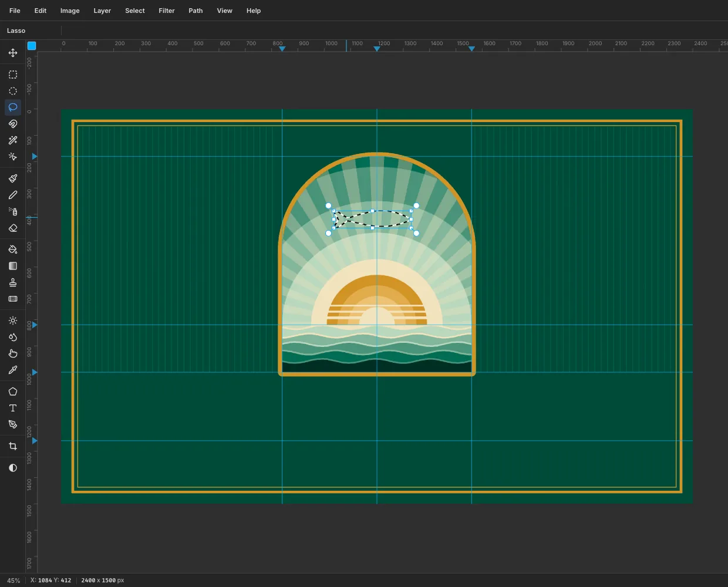Choose the Spray can airbrush tool
Image resolution: width=728 pixels, height=587 pixels.
point(13,211)
